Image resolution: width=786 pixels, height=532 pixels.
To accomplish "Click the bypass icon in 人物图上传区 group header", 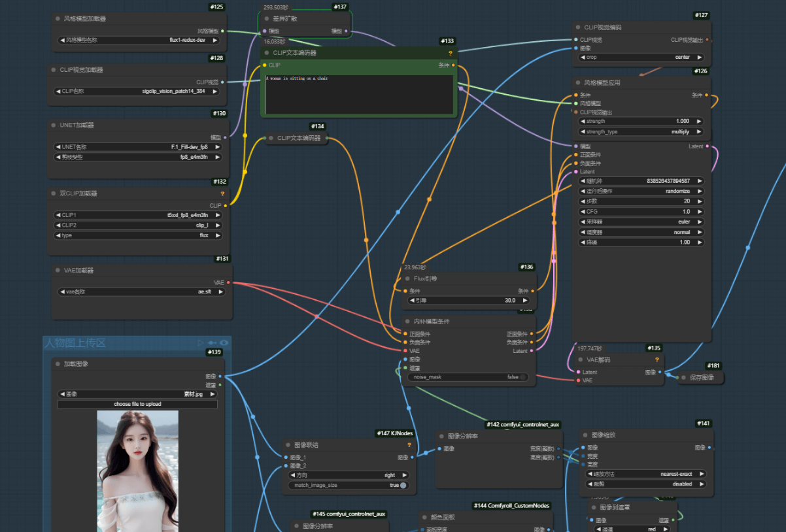I will [x=213, y=342].
